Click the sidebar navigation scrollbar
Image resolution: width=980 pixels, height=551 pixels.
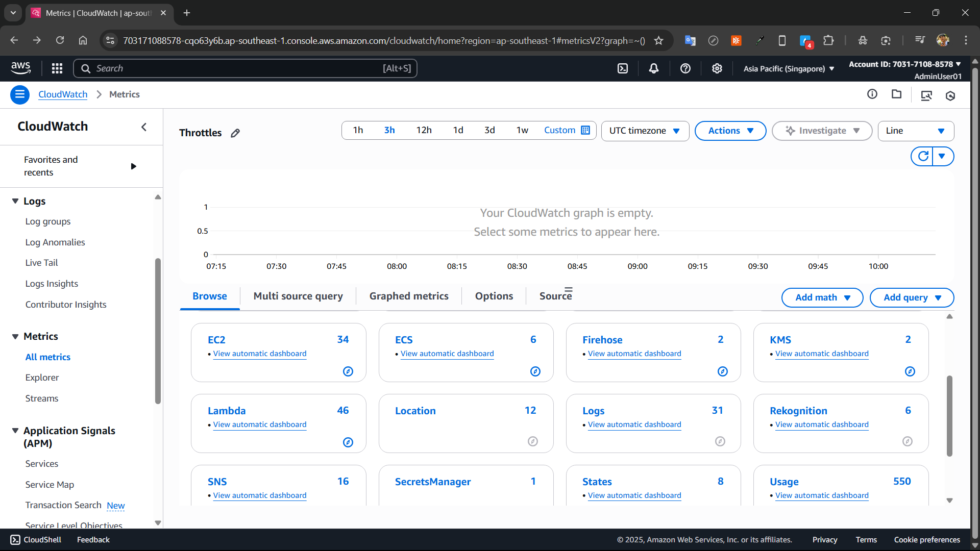pyautogui.click(x=158, y=332)
